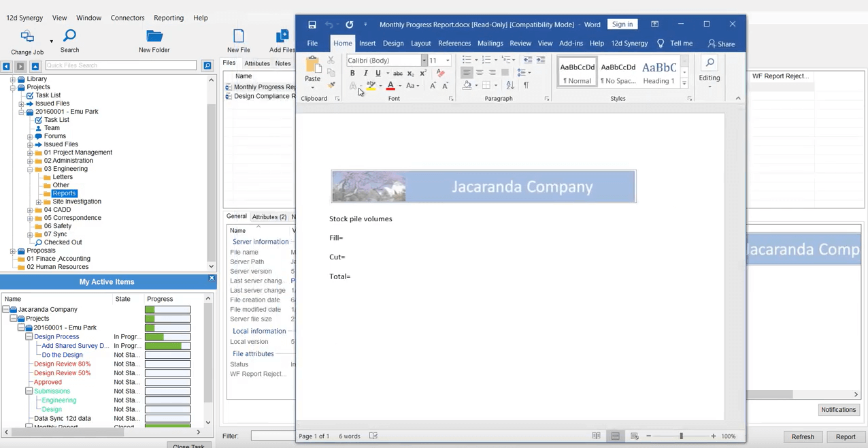Increase font size with the Grow Font icon
The width and height of the screenshot is (868, 448).
click(433, 86)
